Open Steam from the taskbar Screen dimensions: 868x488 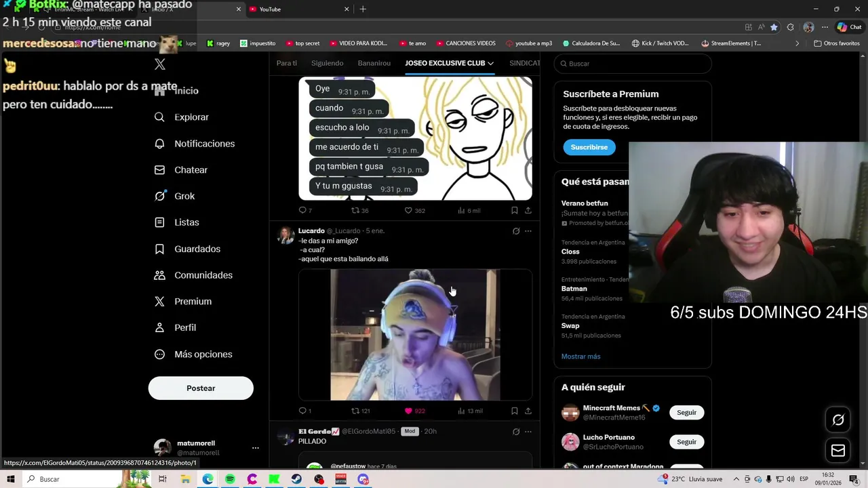296,479
